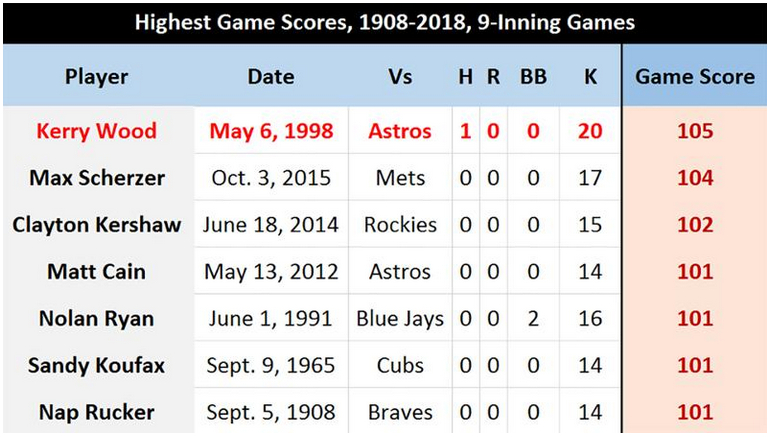The height and width of the screenshot is (437, 772).
Task: Click the K strikeouts column header
Action: pos(590,77)
